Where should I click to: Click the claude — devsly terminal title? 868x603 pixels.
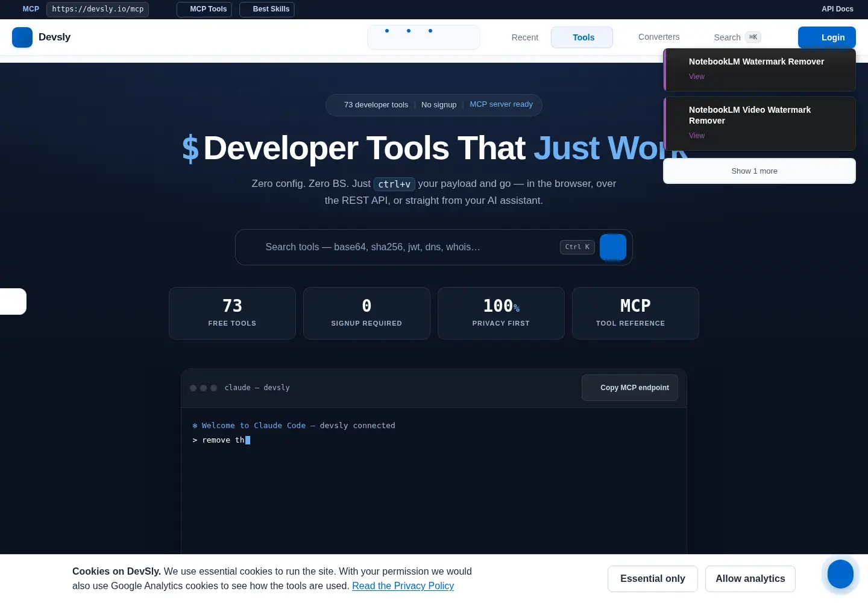click(257, 388)
